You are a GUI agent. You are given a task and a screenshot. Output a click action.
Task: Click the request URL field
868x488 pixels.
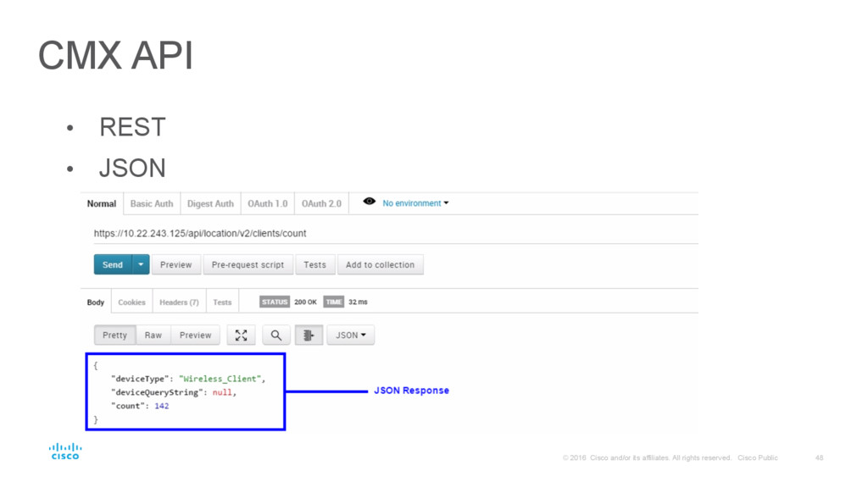pos(395,234)
